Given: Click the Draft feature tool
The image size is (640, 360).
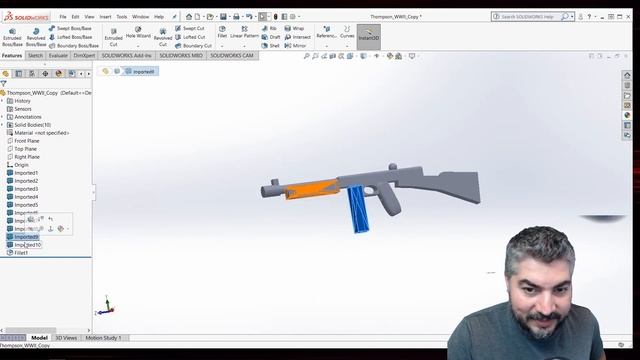Looking at the screenshot, I should 271,37.
